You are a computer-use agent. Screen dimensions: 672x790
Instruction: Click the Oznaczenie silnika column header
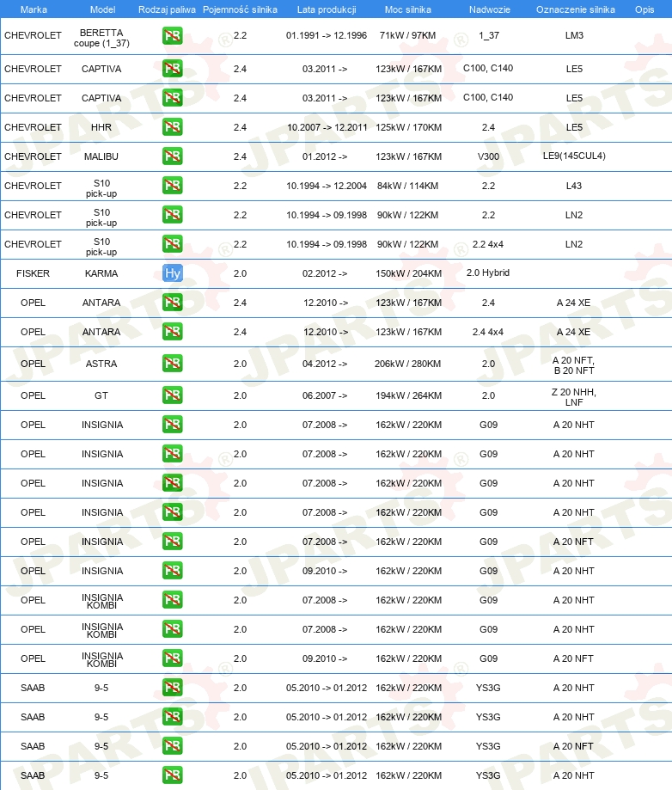[575, 9]
